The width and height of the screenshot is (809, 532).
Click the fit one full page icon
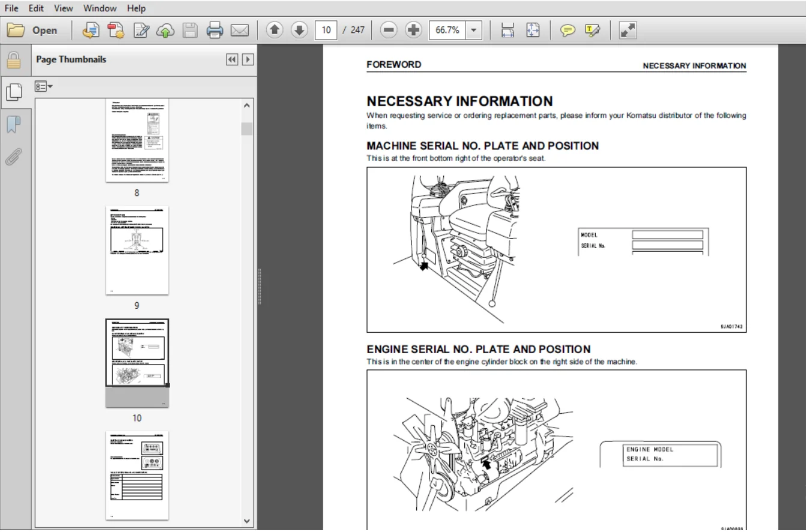[x=533, y=30]
